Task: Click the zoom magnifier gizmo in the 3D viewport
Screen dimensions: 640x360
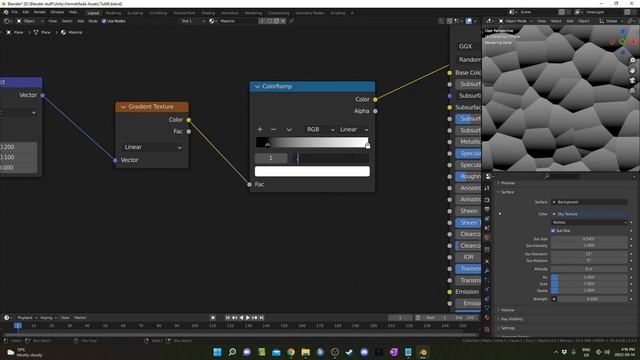Action: (632, 60)
